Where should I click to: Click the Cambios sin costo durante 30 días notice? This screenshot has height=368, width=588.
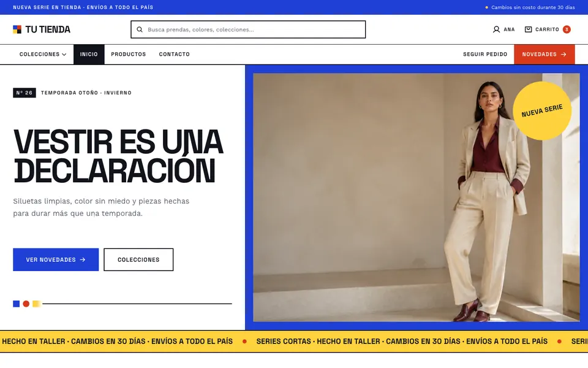click(x=533, y=7)
